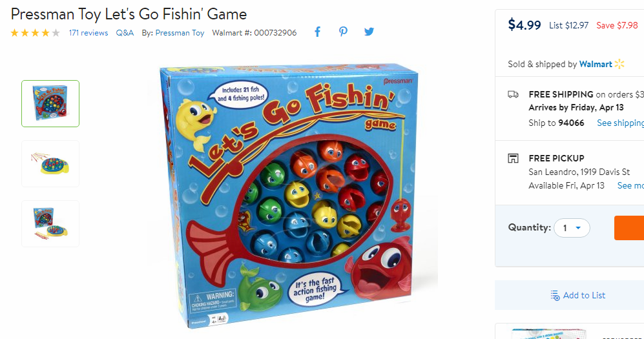
Task: Pin product using Pinterest icon
Action: tap(343, 32)
